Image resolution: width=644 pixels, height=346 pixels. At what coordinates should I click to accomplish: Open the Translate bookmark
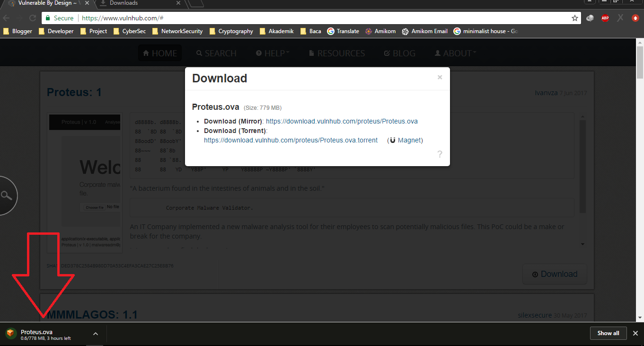(x=343, y=31)
